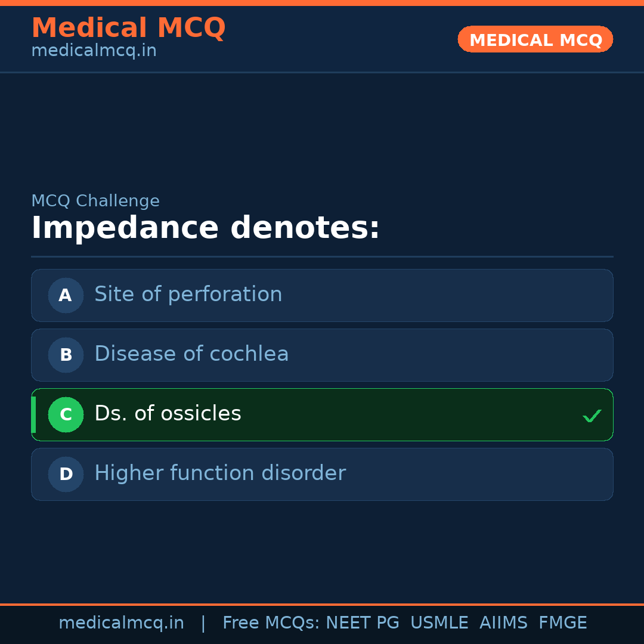Click the green checkmark on option C

coord(592,415)
